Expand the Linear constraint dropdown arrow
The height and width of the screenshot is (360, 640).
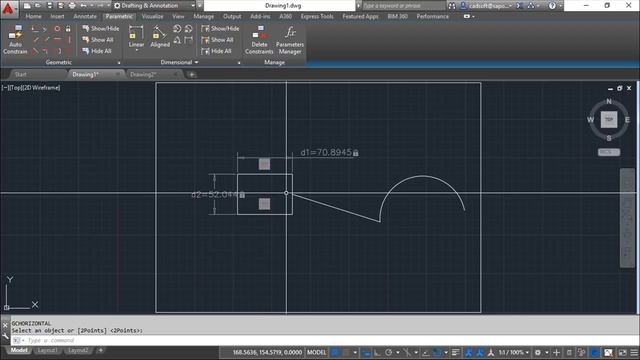136,50
